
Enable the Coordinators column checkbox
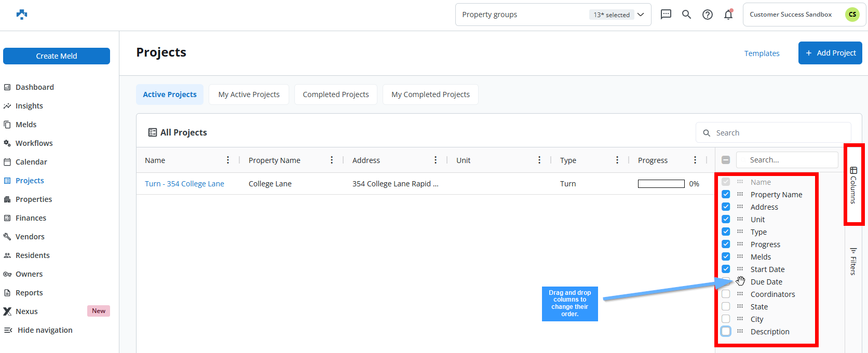[726, 294]
